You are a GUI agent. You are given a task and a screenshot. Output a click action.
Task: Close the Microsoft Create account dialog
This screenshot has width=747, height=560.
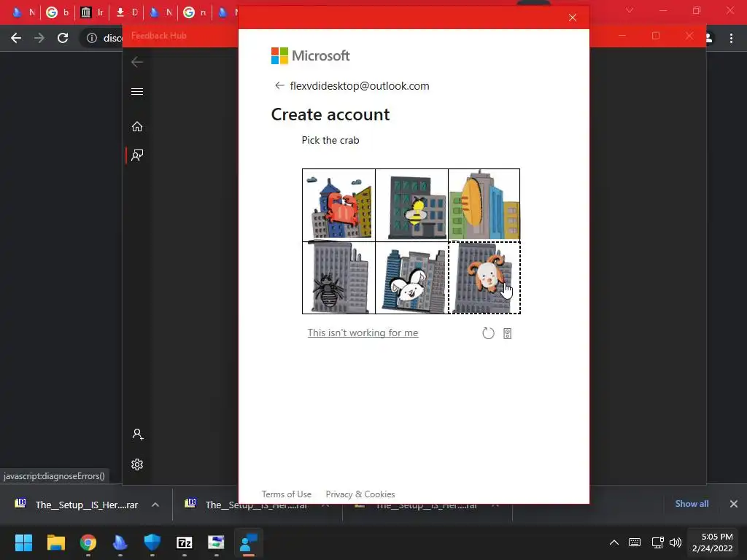tap(573, 17)
